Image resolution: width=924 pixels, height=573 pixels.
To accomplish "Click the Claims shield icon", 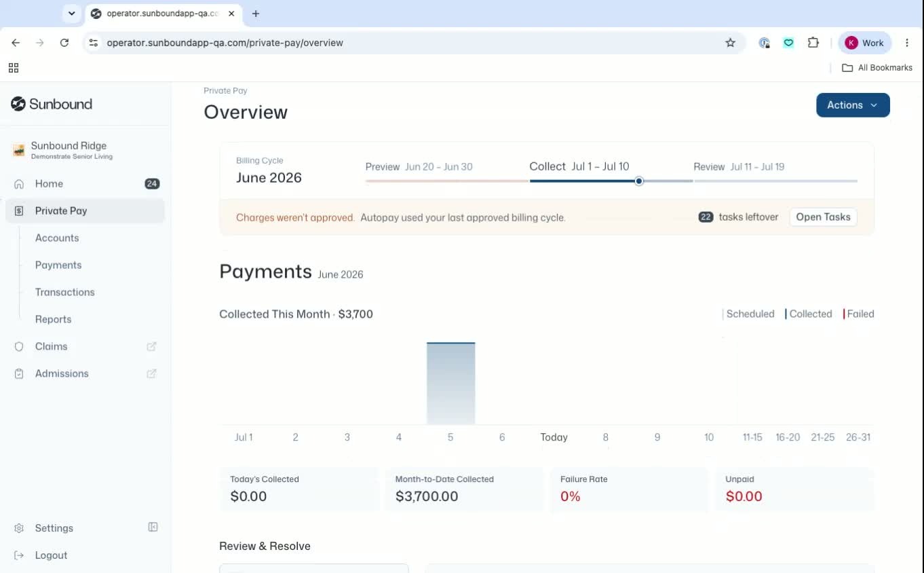I will (x=19, y=346).
